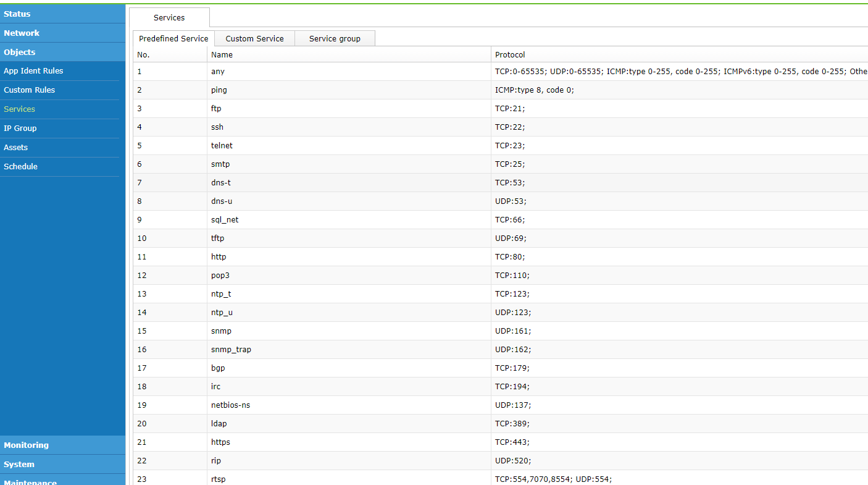Select the 'ntp_u' service name
Viewport: 868px width, 485px height.
pos(222,313)
